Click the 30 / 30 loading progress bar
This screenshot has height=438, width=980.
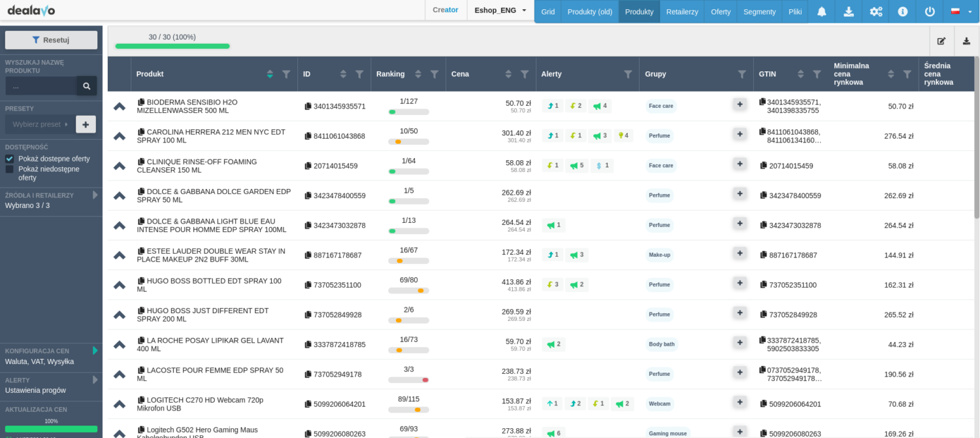click(x=172, y=46)
